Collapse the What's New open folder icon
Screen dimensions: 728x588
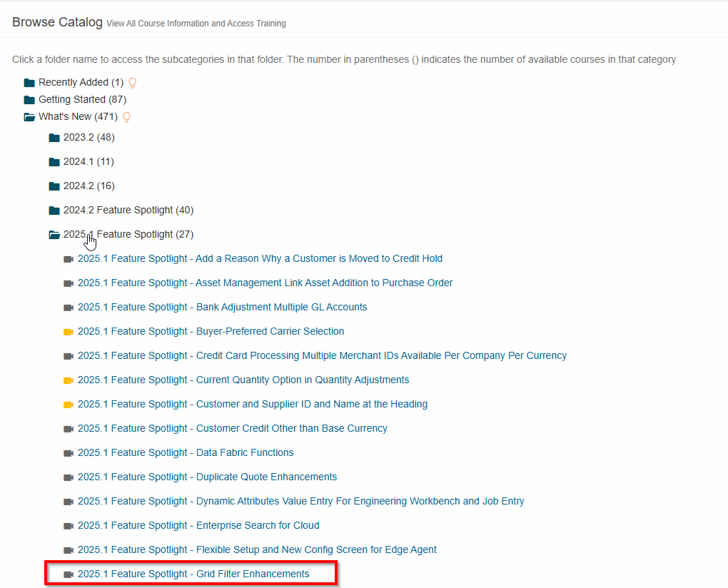point(29,117)
